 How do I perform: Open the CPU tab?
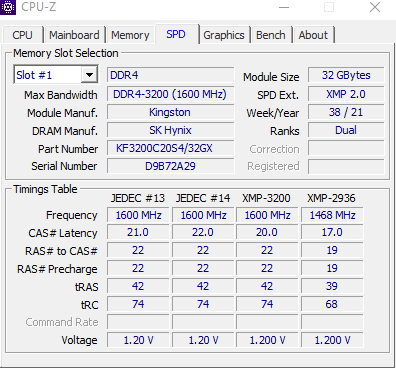pyautogui.click(x=23, y=35)
